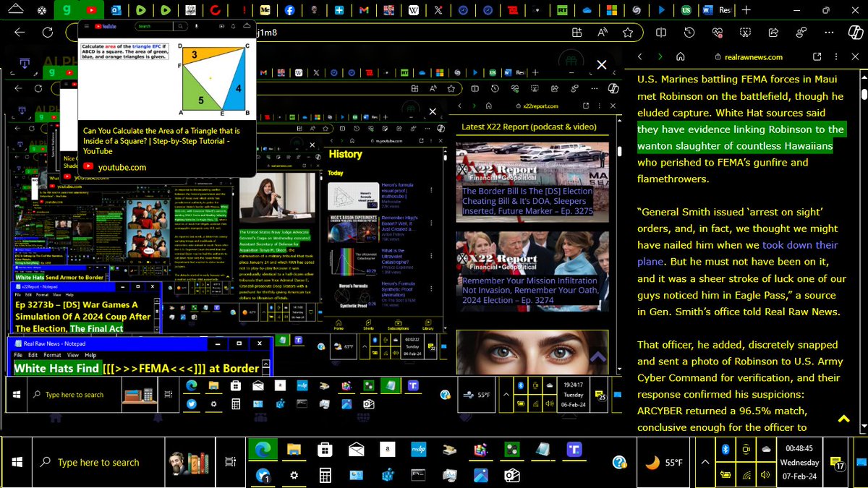Open more options in realrawnews sidebar pane
The width and height of the screenshot is (868, 488).
838,56
